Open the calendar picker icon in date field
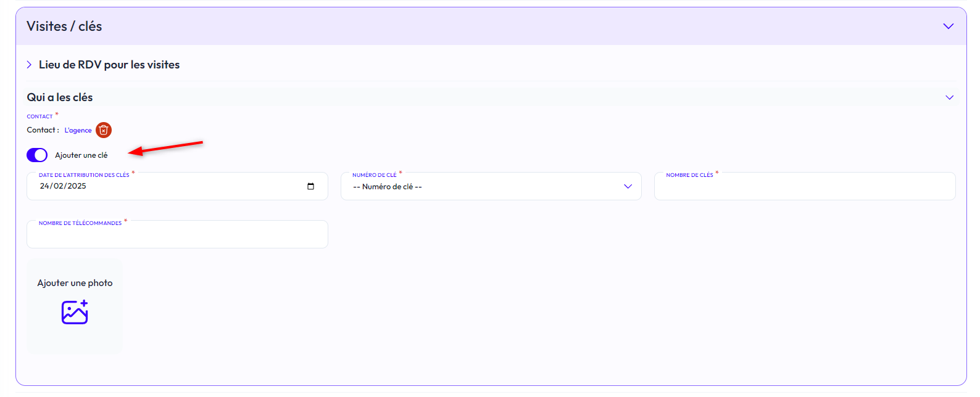980x397 pixels. click(x=310, y=186)
